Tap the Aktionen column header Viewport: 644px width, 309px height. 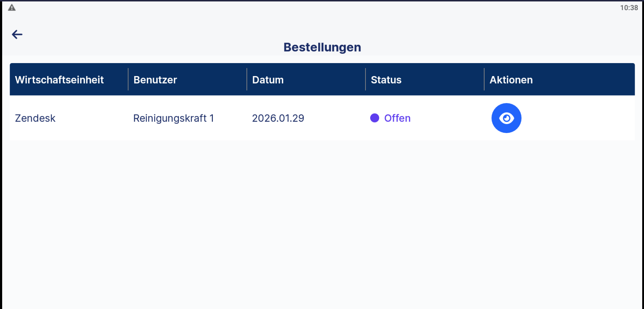pos(511,80)
